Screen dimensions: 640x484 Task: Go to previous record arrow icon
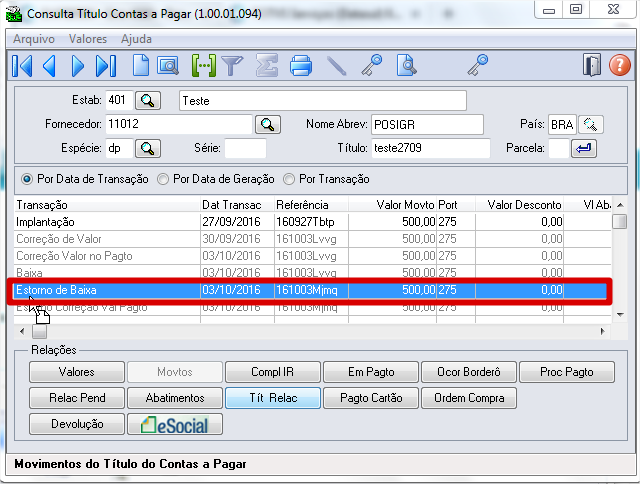coord(49,66)
